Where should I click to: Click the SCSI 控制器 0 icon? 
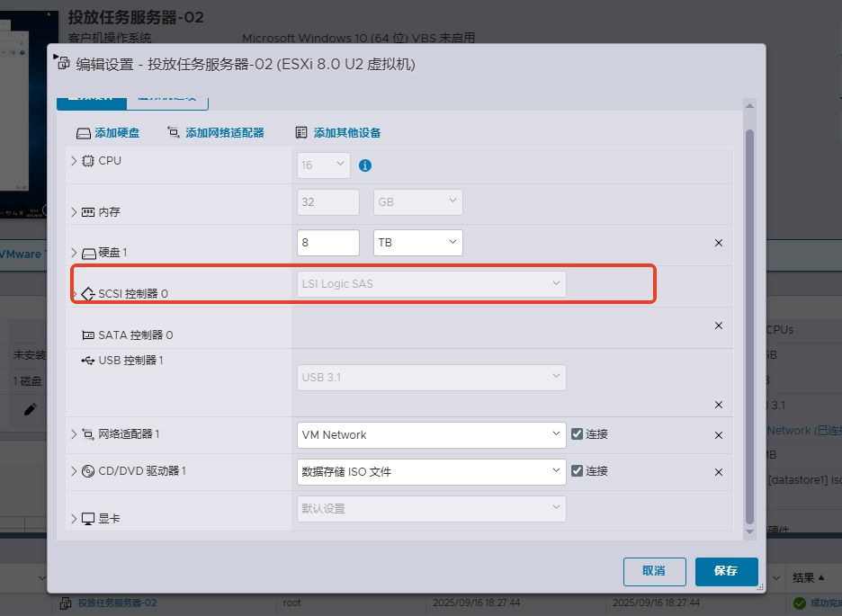88,294
